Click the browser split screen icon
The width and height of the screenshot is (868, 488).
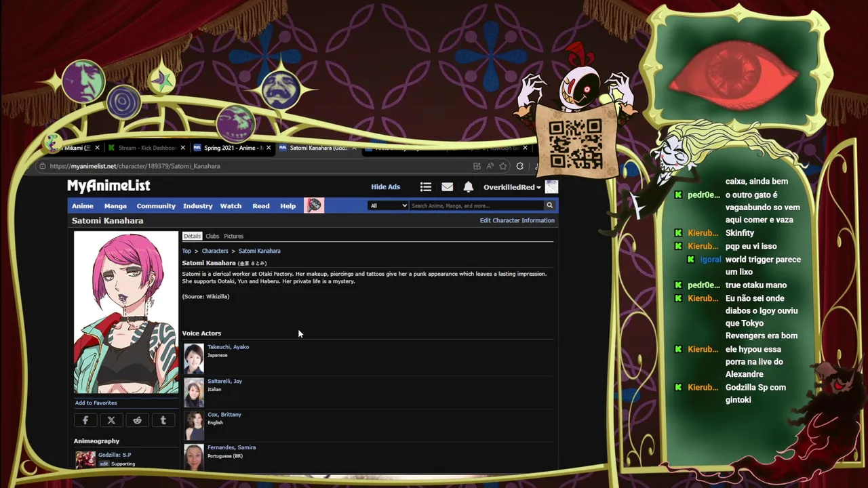click(x=477, y=166)
